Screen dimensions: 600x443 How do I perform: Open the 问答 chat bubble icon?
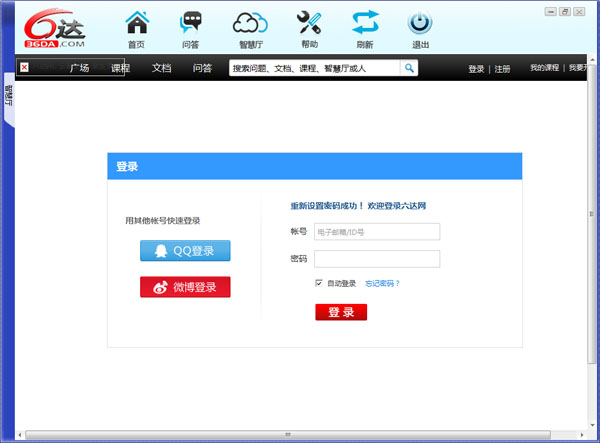coord(190,24)
